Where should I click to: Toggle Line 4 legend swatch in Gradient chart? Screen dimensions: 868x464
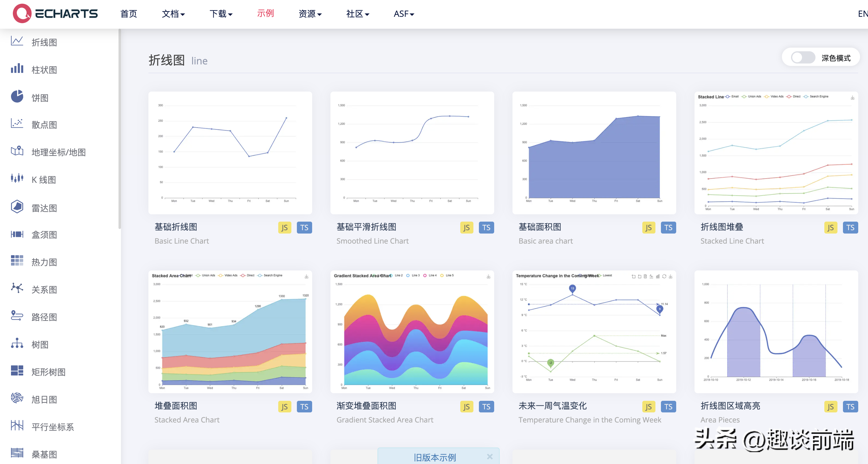tap(425, 275)
